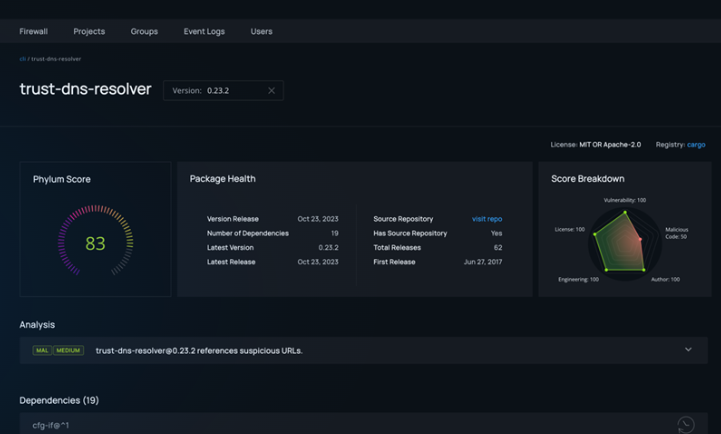Open the cargo registry link

pyautogui.click(x=696, y=145)
